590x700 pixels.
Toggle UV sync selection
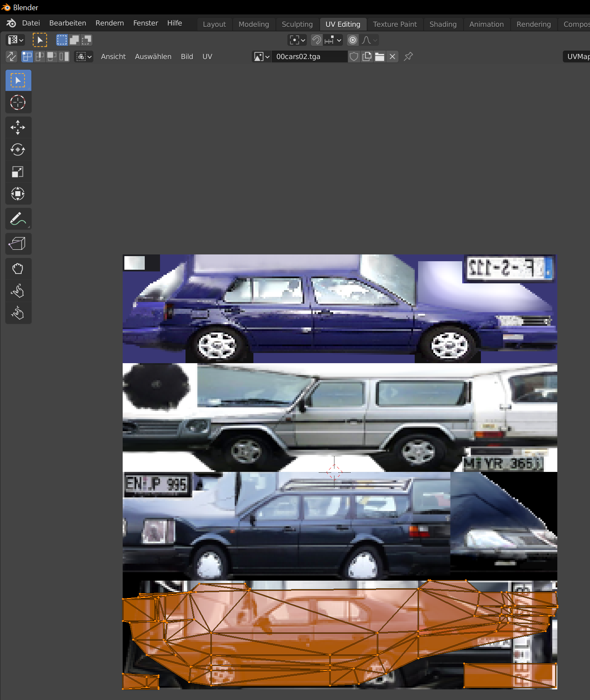11,56
